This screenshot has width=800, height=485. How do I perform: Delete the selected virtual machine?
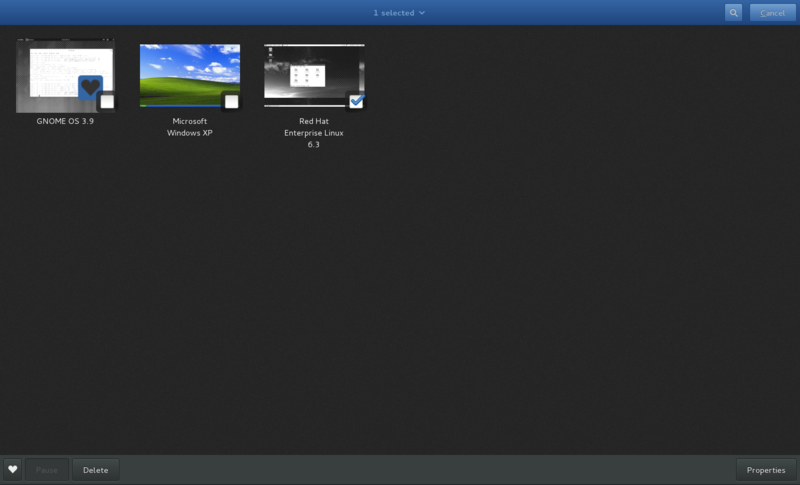pyautogui.click(x=95, y=469)
